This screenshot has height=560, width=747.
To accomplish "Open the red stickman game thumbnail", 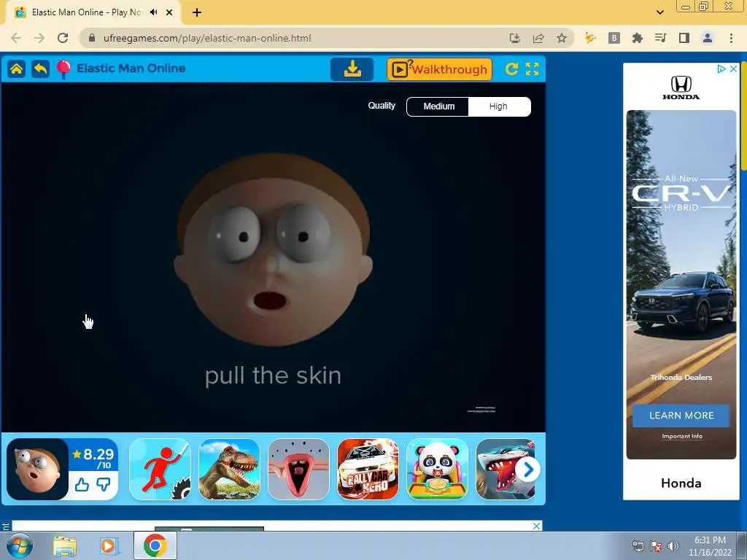I will pos(160,469).
